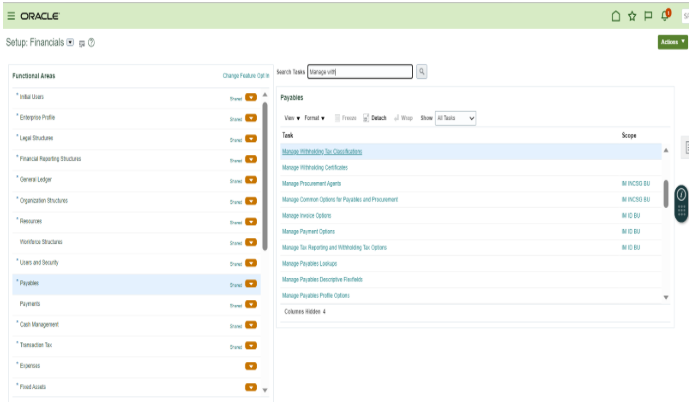This screenshot has width=692, height=414.
Task: Open the floating assistant widget on right edge
Action: 681,203
